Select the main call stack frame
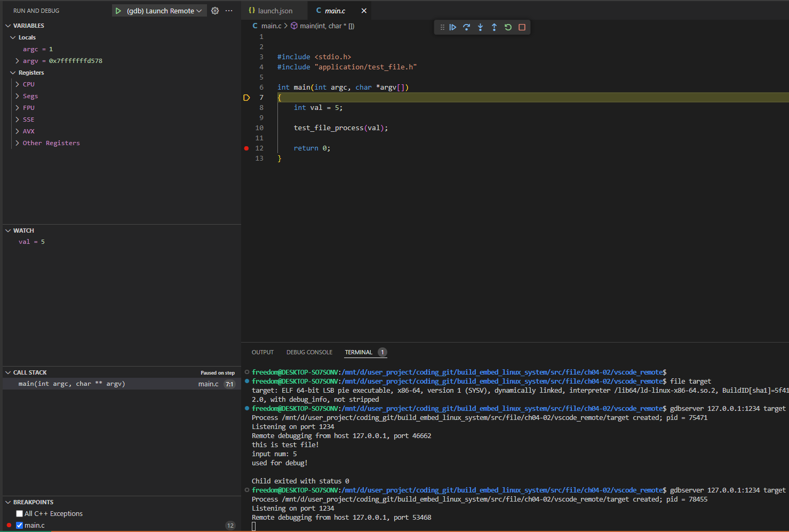 122,384
